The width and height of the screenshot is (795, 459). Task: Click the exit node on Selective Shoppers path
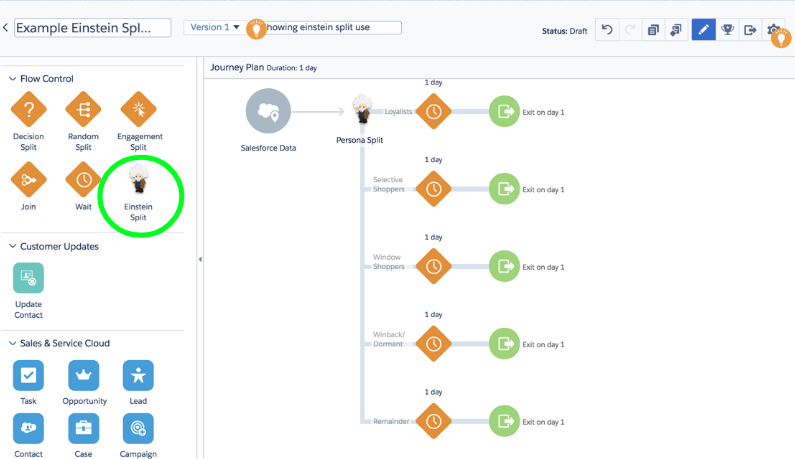(504, 189)
